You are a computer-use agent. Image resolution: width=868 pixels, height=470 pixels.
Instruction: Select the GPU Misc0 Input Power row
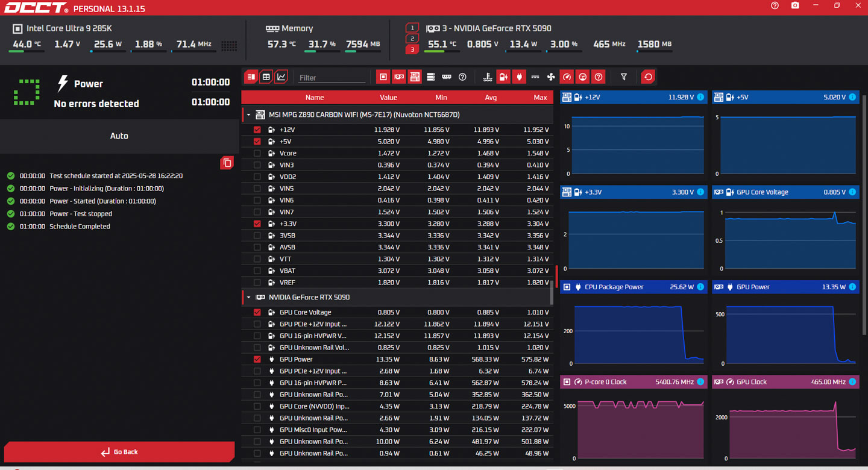point(398,430)
